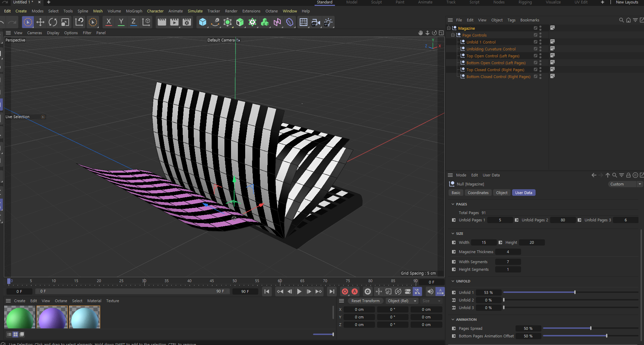Click the Spline Pen tool icon
The image size is (644, 345).
pyautogui.click(x=215, y=22)
